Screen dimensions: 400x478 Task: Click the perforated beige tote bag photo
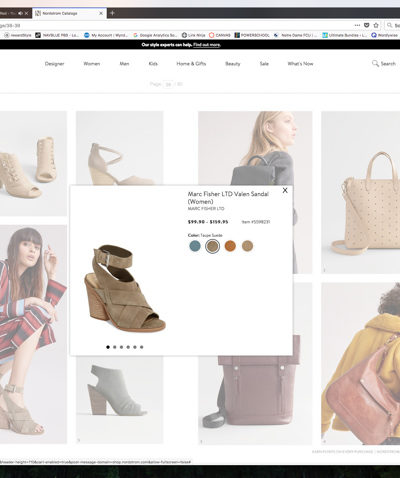click(x=361, y=192)
